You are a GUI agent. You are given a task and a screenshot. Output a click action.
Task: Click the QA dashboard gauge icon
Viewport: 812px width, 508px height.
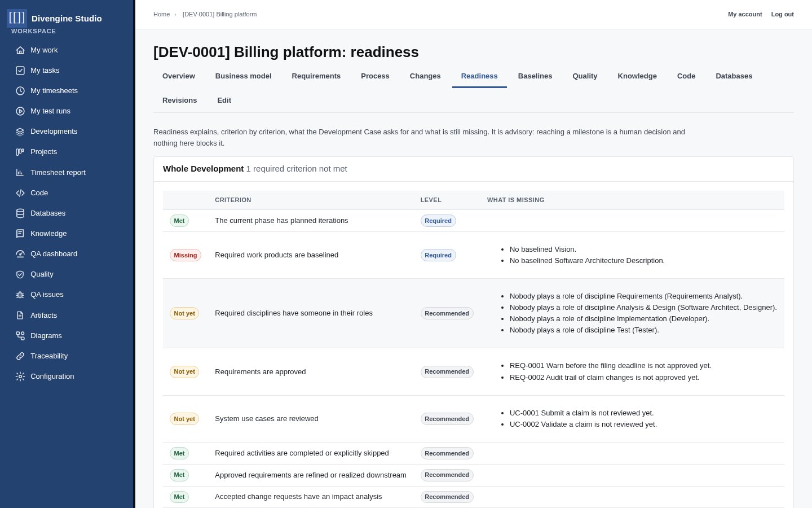click(20, 254)
